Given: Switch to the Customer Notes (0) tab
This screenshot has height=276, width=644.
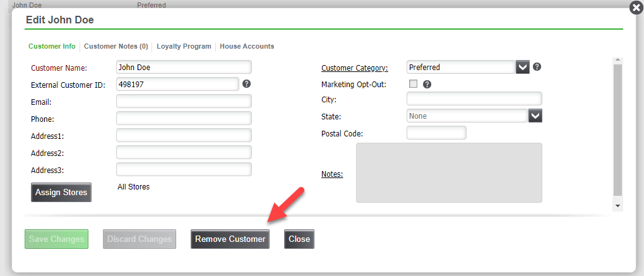Looking at the screenshot, I should click(x=116, y=46).
